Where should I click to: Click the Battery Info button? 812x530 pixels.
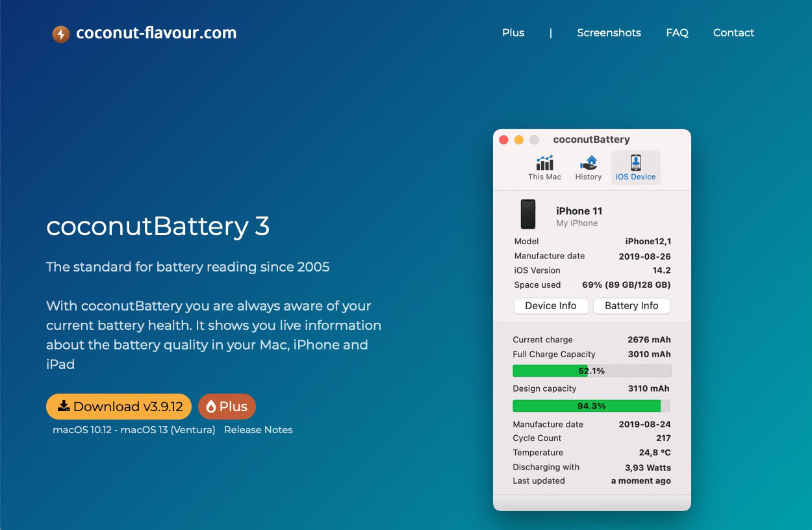[631, 306]
